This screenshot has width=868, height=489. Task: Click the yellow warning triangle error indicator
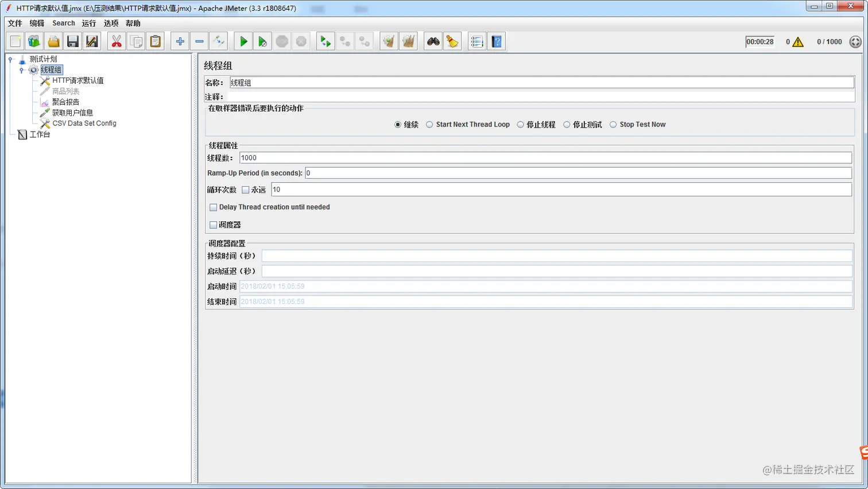click(798, 42)
